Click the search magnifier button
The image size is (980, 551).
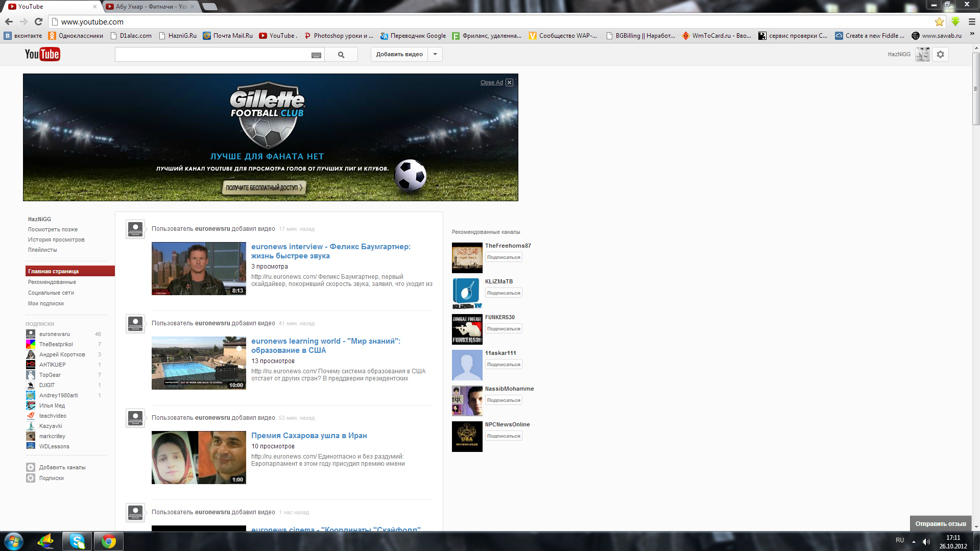tap(341, 55)
